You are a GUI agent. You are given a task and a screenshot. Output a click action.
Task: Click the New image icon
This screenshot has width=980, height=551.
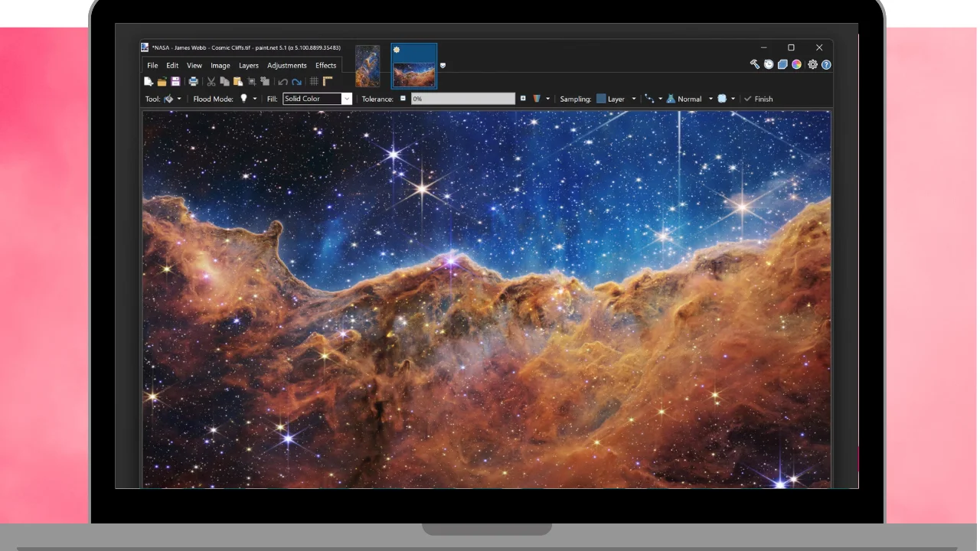point(149,82)
